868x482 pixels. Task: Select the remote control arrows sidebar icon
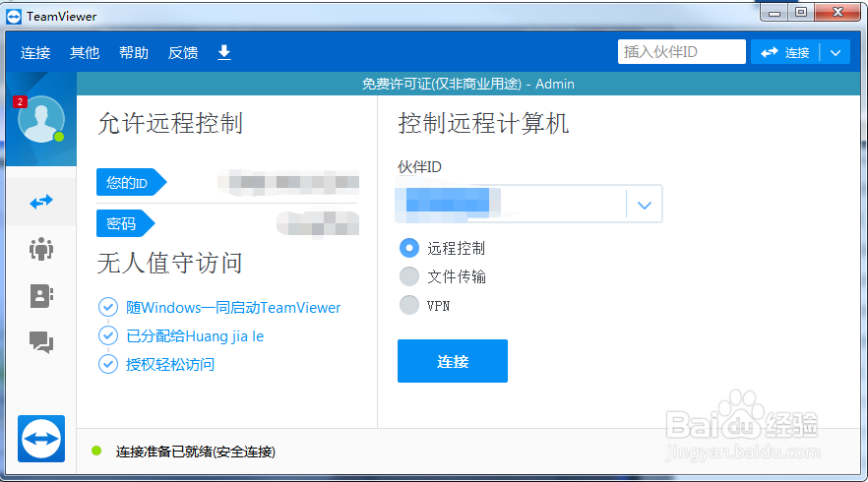point(41,202)
